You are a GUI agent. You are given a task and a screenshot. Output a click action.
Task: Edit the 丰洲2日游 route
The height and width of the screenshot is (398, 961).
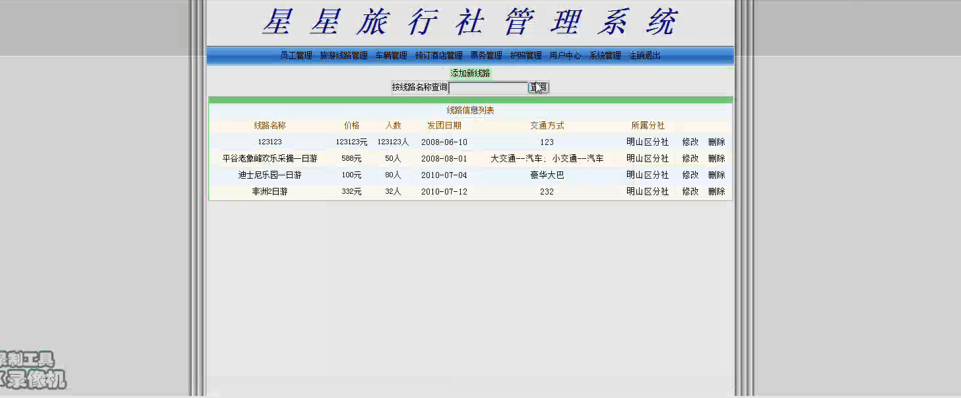690,191
